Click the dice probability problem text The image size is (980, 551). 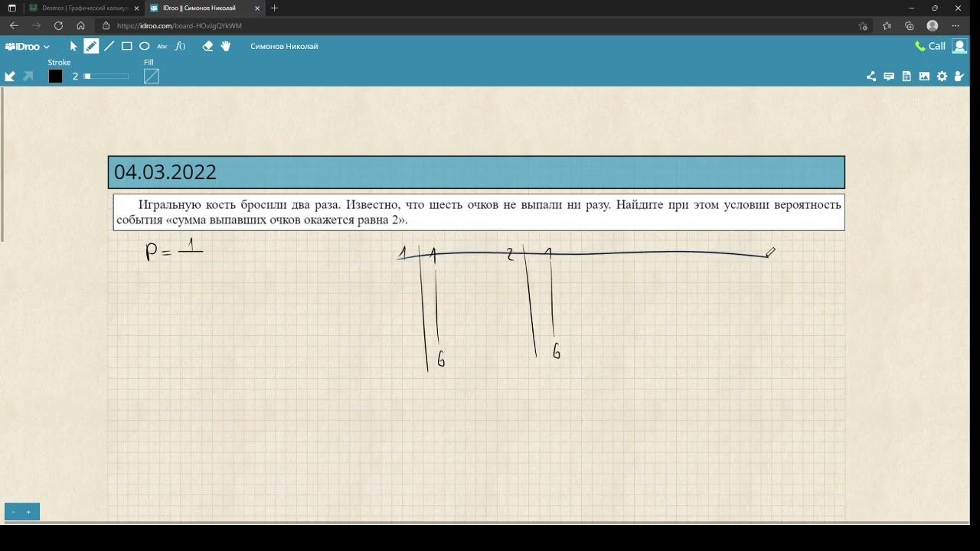pos(479,212)
